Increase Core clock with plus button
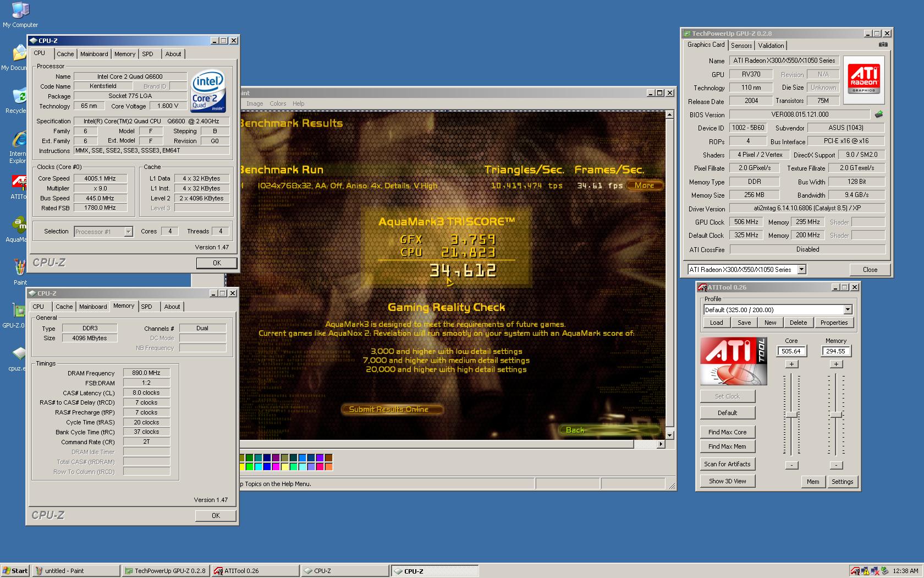924x578 pixels. pos(791,364)
